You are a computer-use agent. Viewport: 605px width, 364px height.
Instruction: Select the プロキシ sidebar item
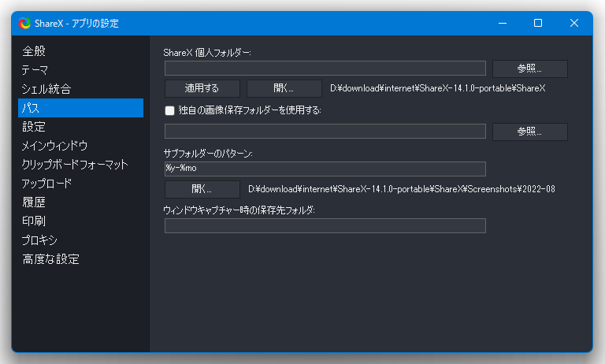click(x=80, y=240)
